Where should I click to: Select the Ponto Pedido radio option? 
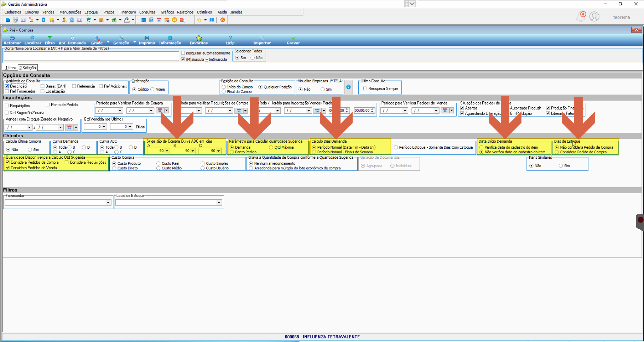click(232, 152)
